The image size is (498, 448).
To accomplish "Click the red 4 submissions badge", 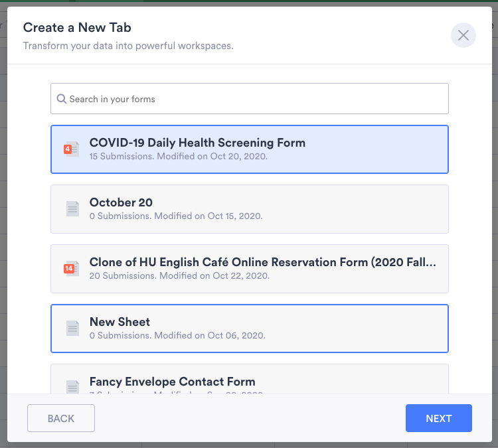I will click(67, 149).
